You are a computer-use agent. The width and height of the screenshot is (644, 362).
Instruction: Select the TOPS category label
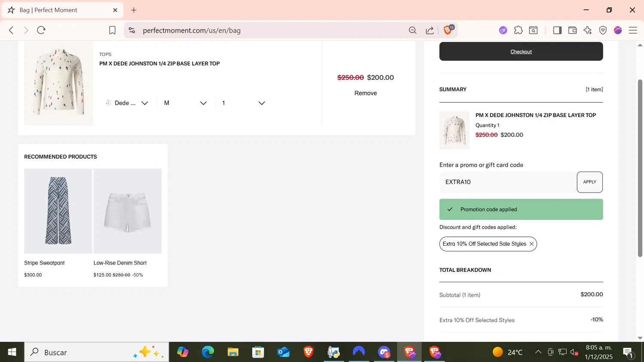(105, 54)
